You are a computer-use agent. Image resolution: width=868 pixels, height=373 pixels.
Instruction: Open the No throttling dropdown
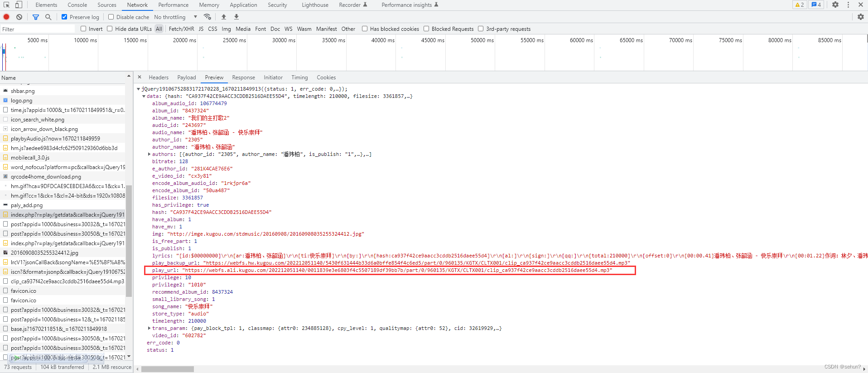[176, 17]
